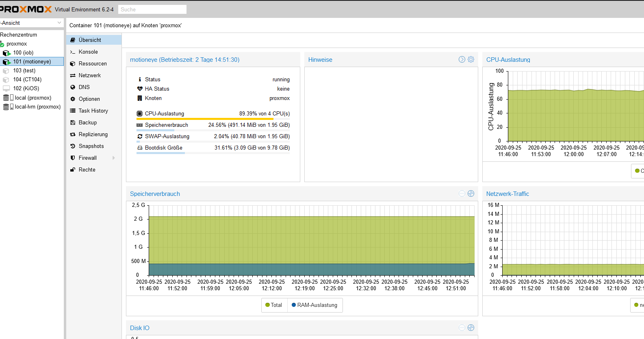
Task: Select Rechenzentrum in the tree
Action: (19, 35)
